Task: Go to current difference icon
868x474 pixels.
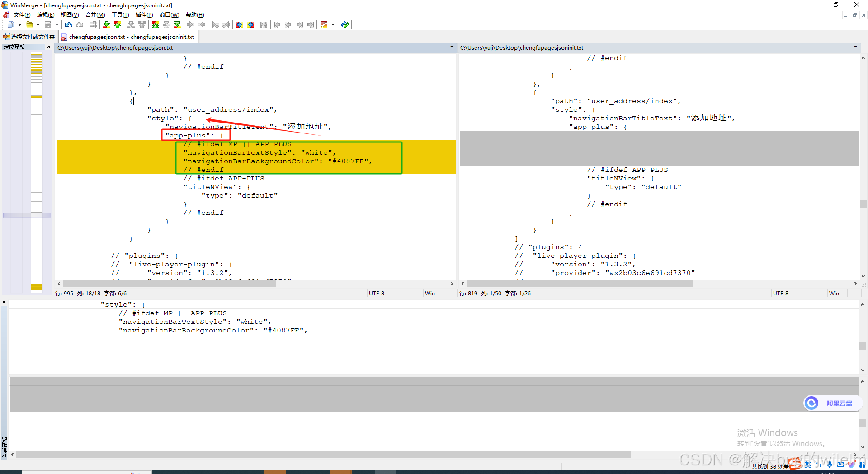Action: click(x=166, y=25)
